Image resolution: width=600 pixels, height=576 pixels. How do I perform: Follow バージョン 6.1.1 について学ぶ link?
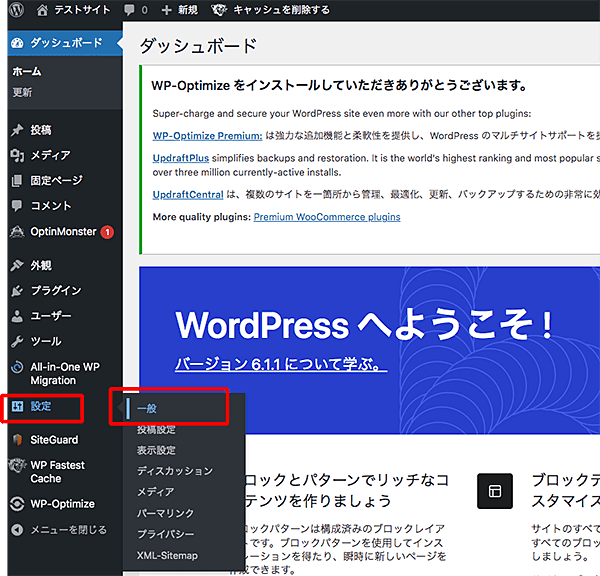point(281,364)
